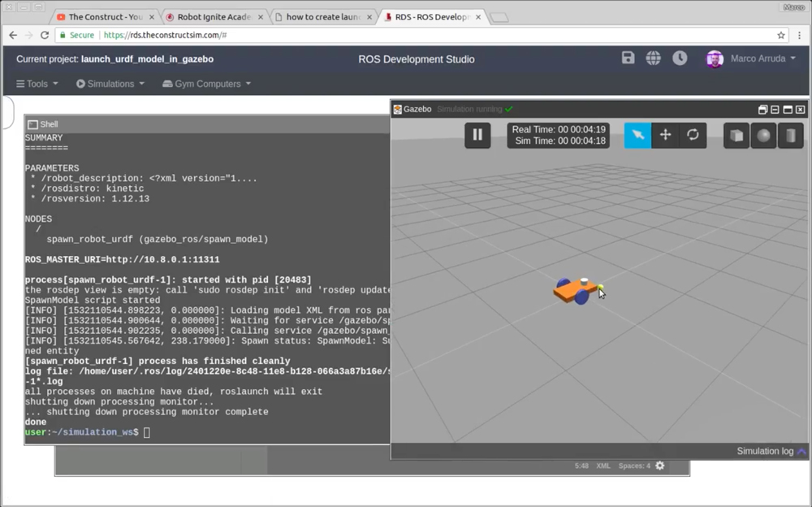Insert a box shape into the scene
812x507 pixels.
736,135
